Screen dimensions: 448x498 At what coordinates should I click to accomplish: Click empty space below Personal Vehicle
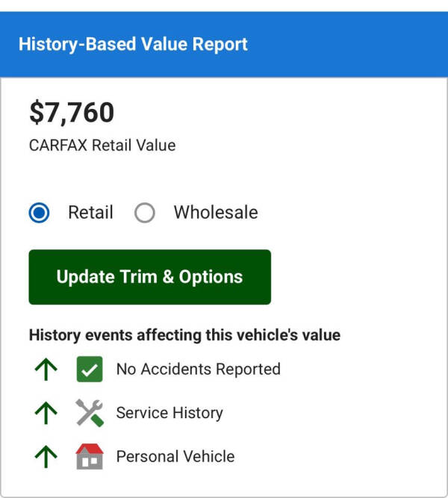pyautogui.click(x=224, y=482)
